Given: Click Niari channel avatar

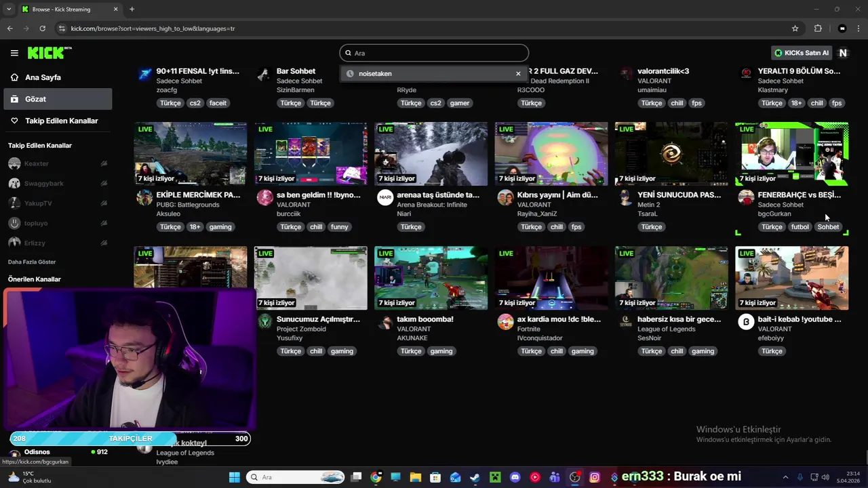Looking at the screenshot, I should [x=385, y=197].
